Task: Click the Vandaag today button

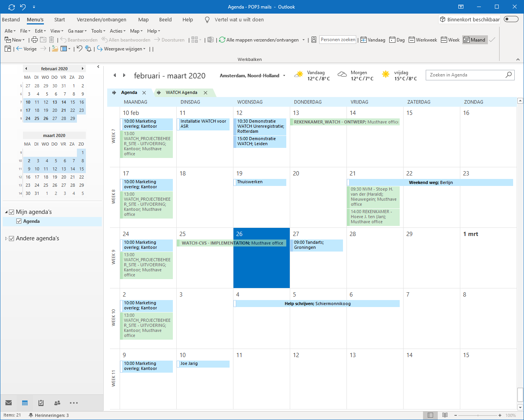Action: (373, 40)
